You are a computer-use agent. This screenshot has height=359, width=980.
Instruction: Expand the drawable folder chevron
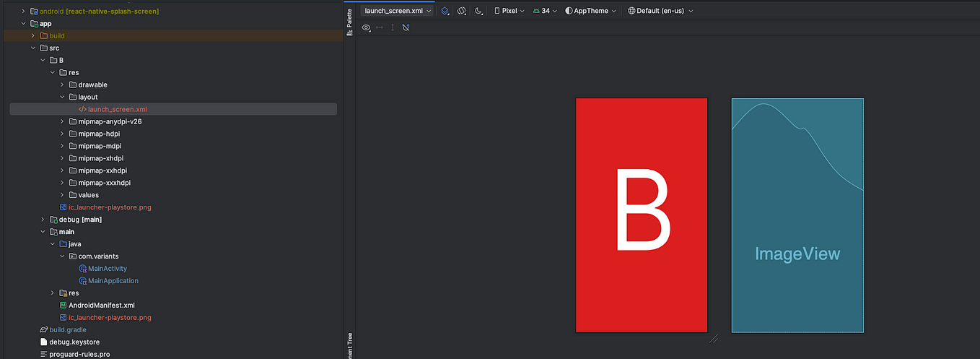(x=62, y=85)
